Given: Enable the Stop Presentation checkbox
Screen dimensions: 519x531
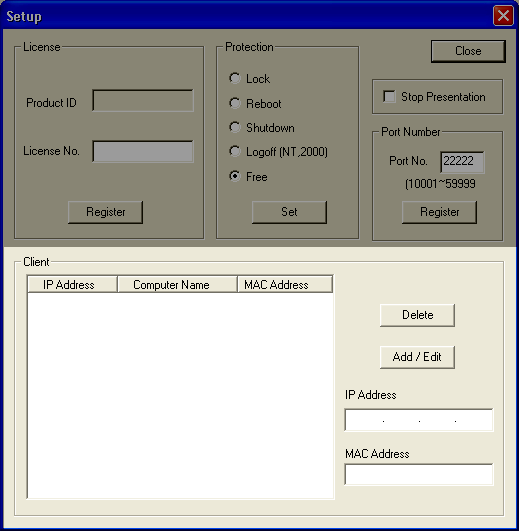Looking at the screenshot, I should click(389, 97).
